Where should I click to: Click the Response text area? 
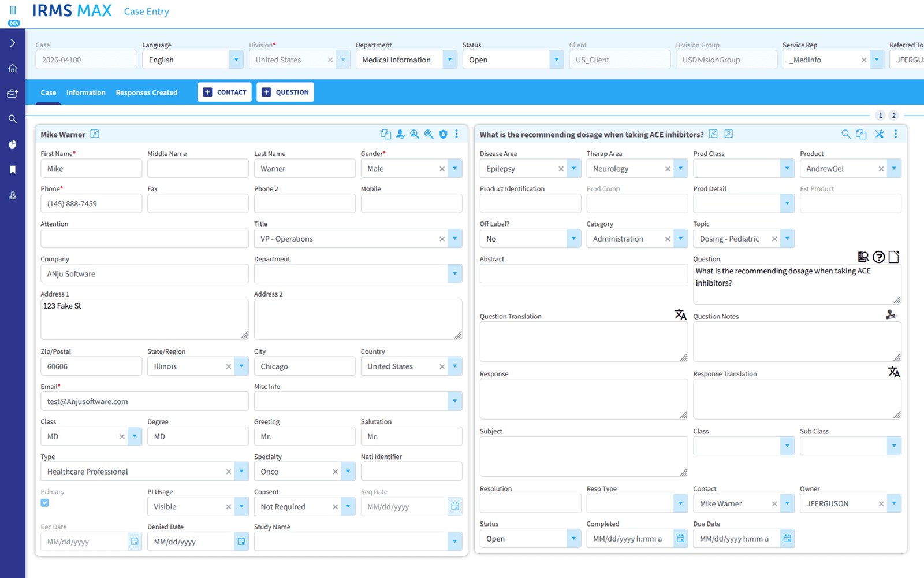coord(583,399)
